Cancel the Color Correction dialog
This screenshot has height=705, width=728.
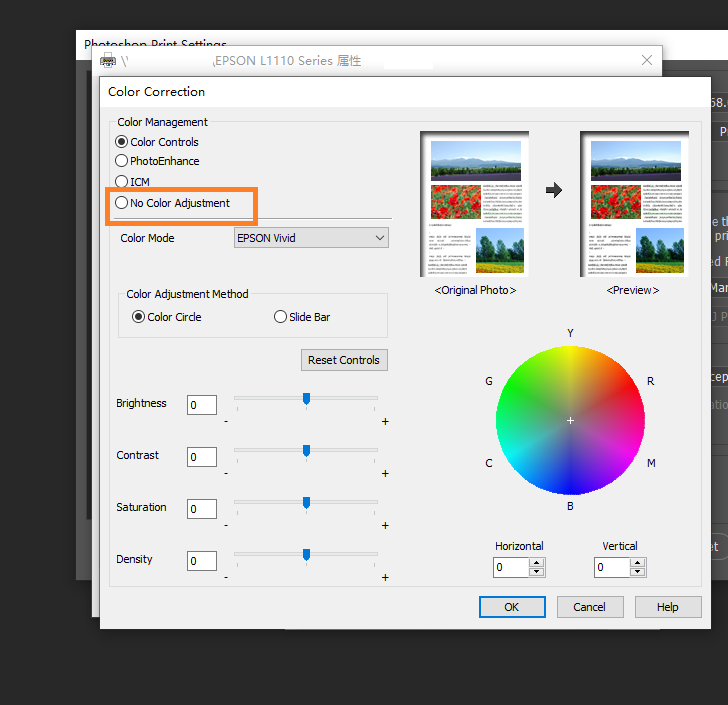click(589, 607)
